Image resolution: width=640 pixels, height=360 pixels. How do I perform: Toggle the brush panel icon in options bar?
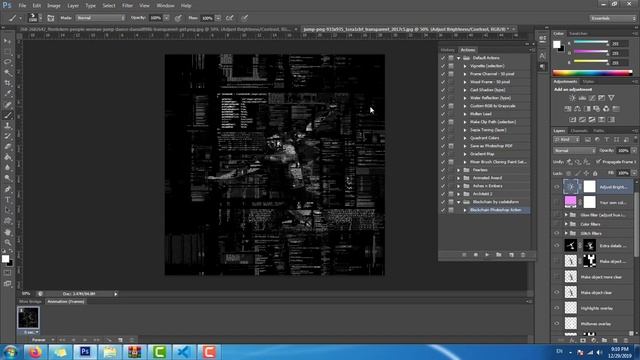(51, 18)
